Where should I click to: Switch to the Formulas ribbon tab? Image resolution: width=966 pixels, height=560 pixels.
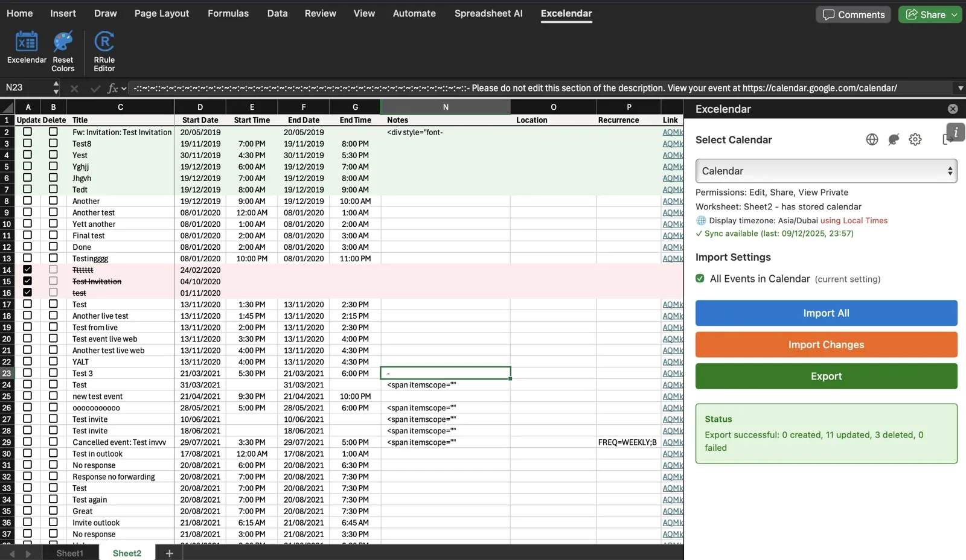(228, 13)
